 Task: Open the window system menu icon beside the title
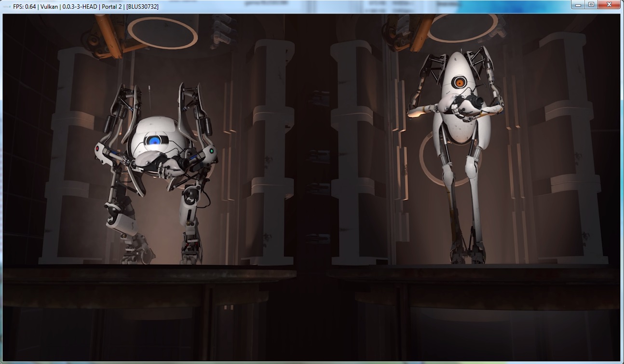click(7, 6)
